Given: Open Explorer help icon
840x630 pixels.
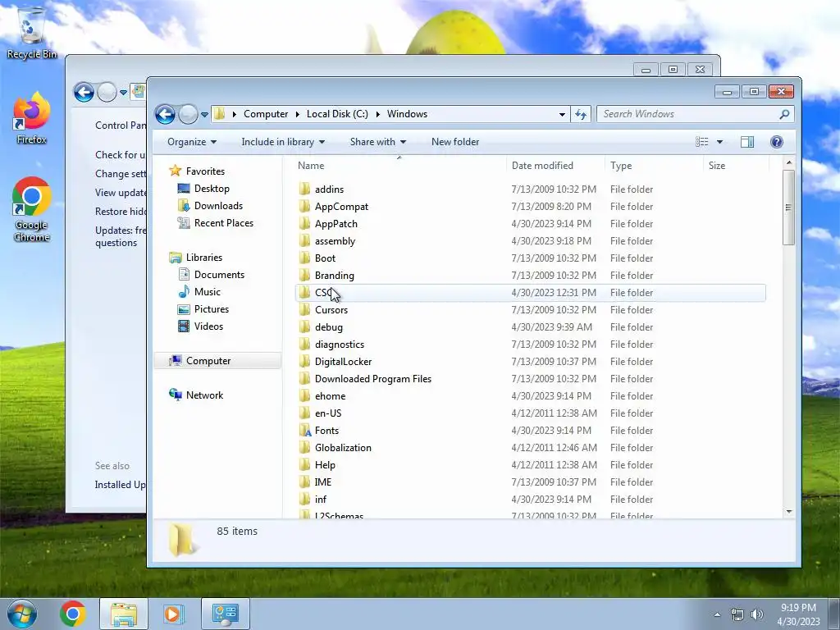Looking at the screenshot, I should pyautogui.click(x=776, y=142).
